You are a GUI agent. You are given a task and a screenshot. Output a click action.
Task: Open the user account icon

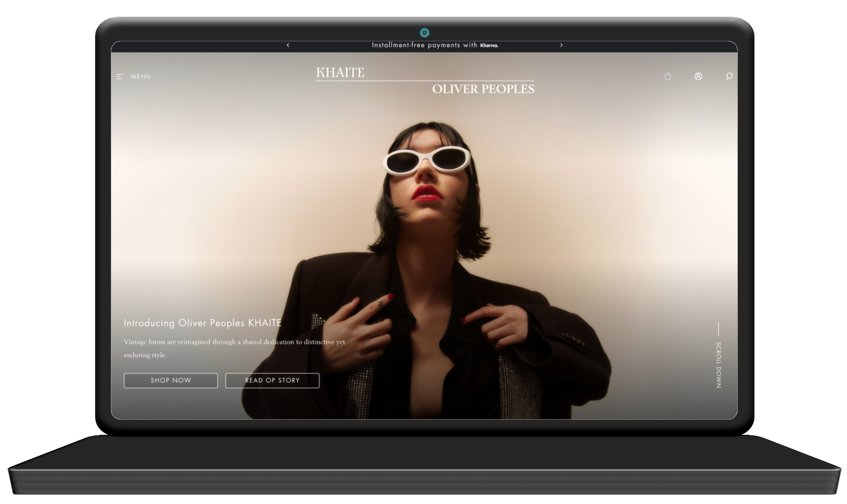click(x=698, y=76)
